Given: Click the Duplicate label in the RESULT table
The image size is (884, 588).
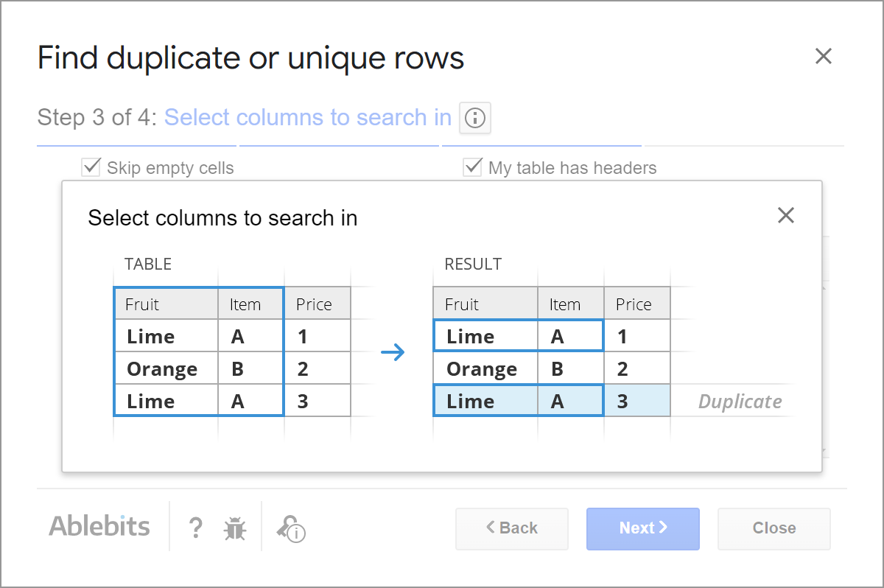Looking at the screenshot, I should (740, 401).
